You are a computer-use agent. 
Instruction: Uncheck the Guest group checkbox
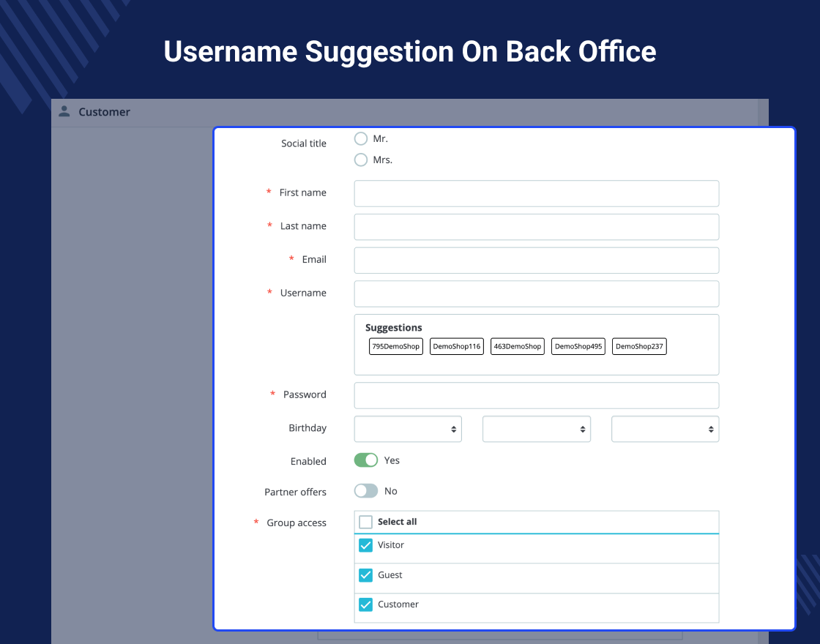pyautogui.click(x=365, y=575)
